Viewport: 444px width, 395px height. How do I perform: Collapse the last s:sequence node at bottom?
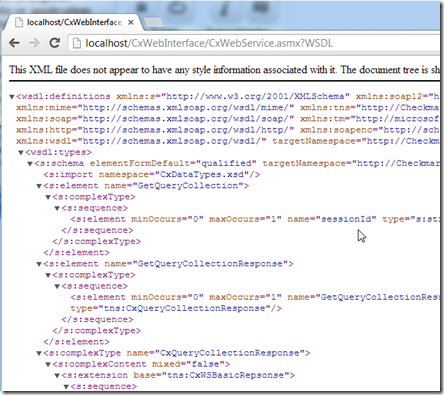click(66, 387)
